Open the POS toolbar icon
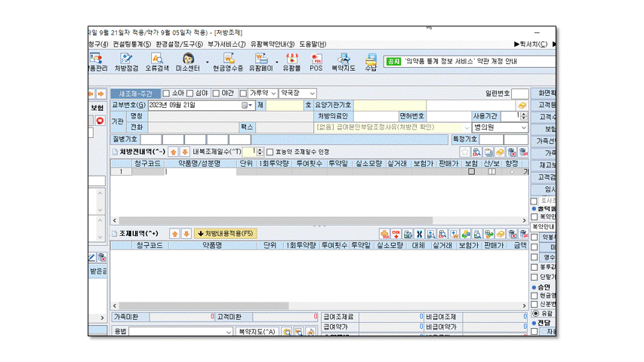Viewport: 644px width, 362px height. (x=316, y=62)
